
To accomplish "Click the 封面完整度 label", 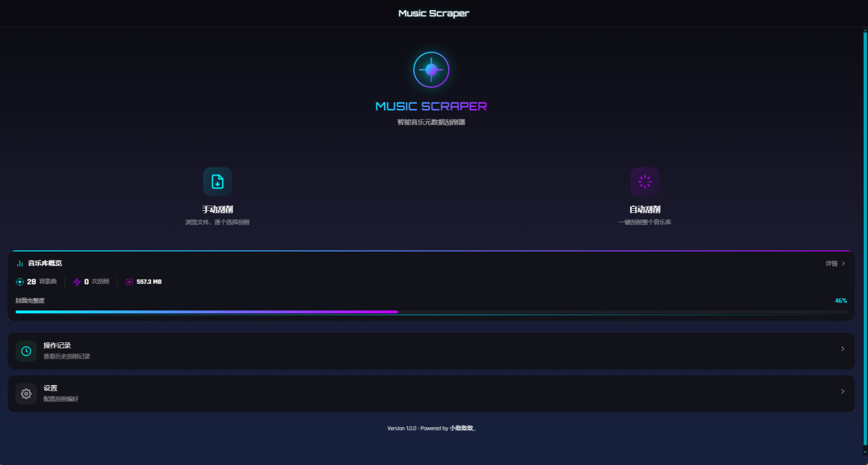I will tap(30, 300).
